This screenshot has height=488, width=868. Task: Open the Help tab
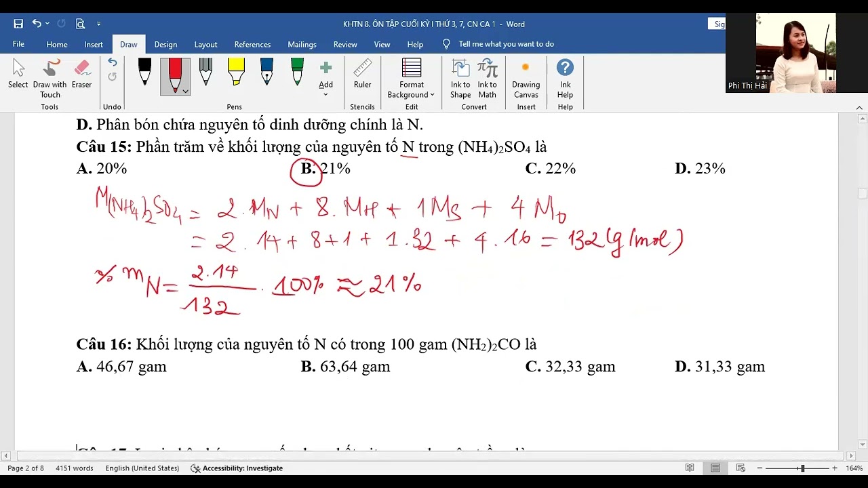(415, 44)
